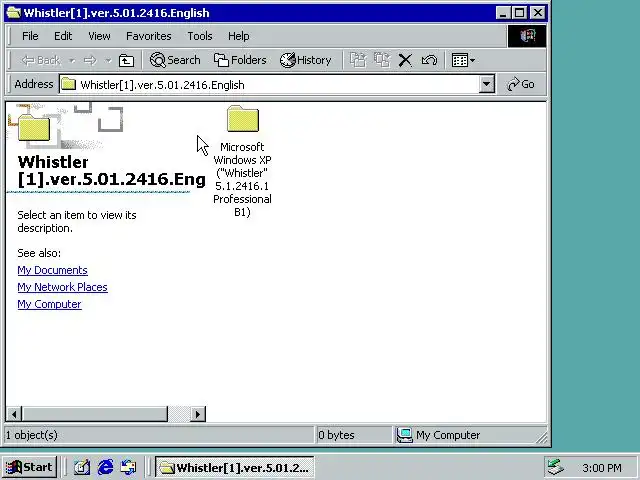
Task: Select the Microsoft Windows XP Whistler folder
Action: coord(242,161)
